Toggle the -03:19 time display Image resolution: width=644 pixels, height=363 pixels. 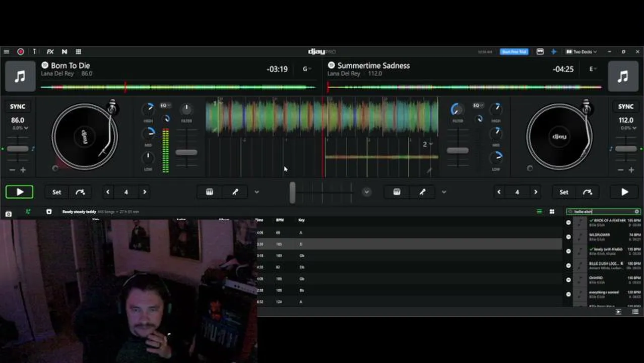pyautogui.click(x=277, y=69)
